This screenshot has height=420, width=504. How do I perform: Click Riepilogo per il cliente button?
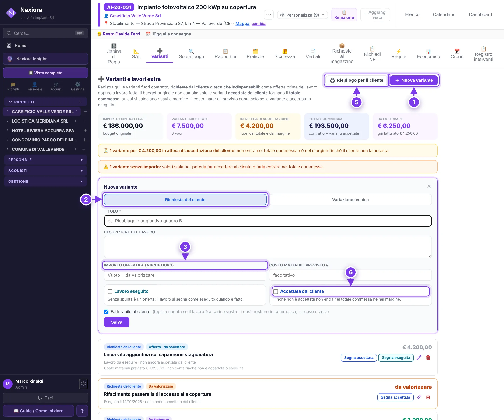(x=356, y=80)
